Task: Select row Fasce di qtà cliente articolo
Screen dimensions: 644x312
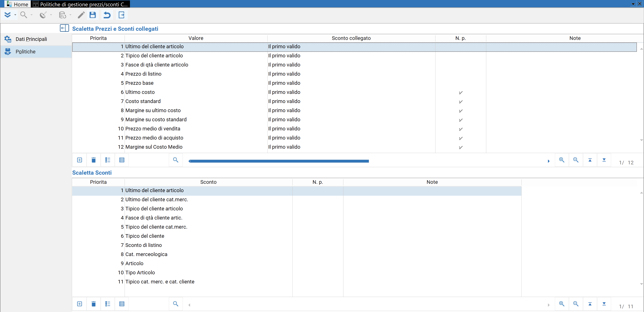Action: coord(355,65)
